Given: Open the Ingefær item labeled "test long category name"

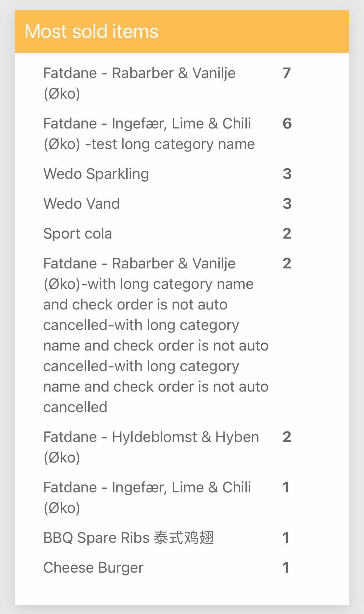Looking at the screenshot, I should [149, 133].
